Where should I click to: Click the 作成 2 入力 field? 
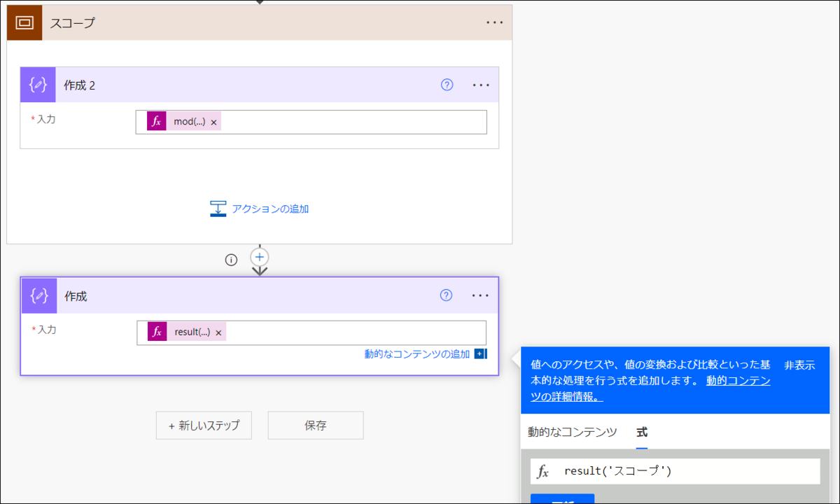pyautogui.click(x=311, y=122)
